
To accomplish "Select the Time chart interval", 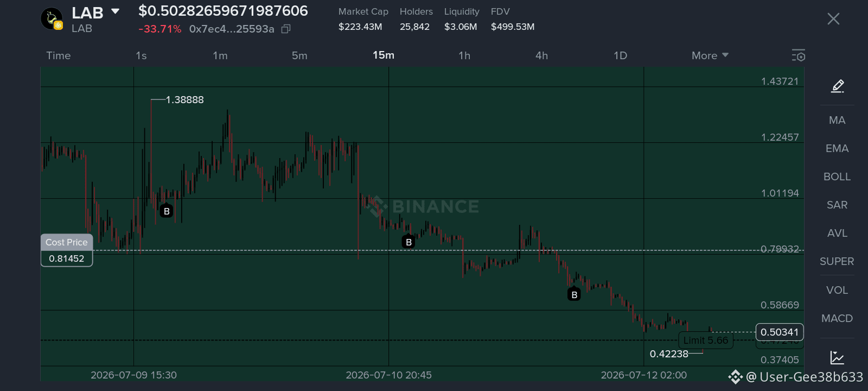I will 59,55.
